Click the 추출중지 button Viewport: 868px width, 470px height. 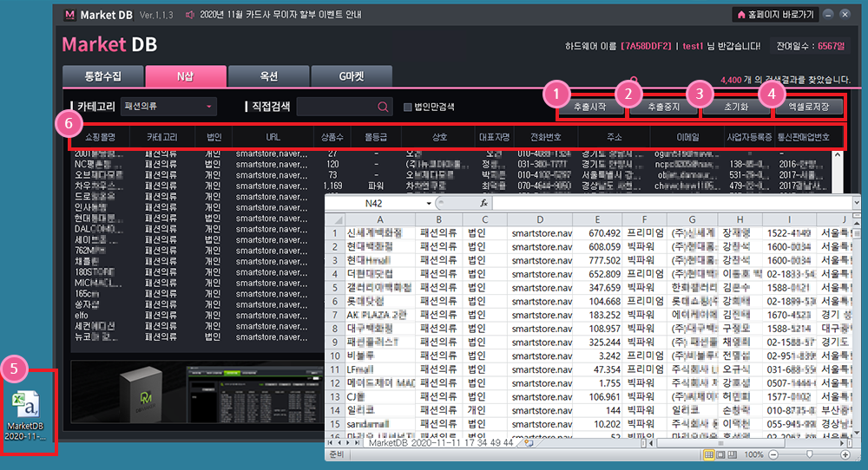pyautogui.click(x=663, y=107)
